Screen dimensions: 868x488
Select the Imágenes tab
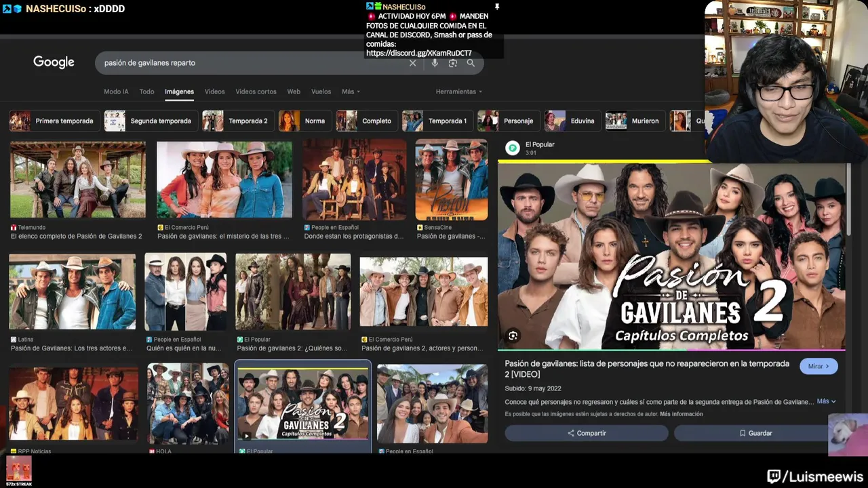tap(179, 91)
